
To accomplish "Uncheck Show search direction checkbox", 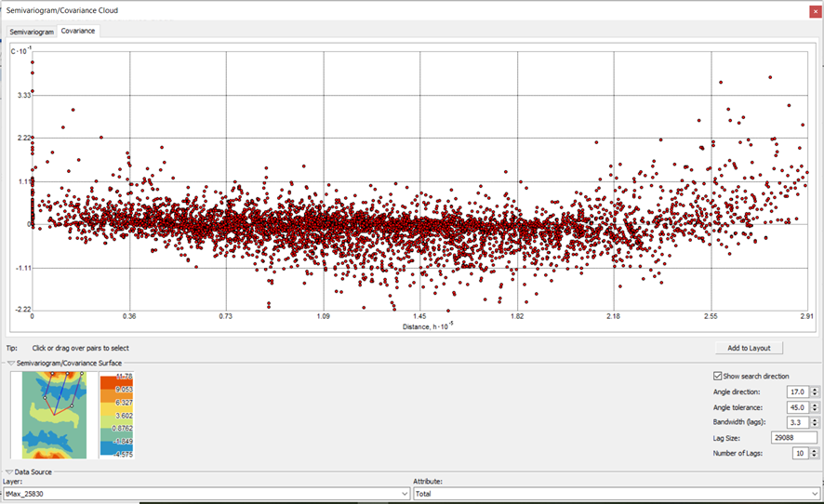I will 717,376.
